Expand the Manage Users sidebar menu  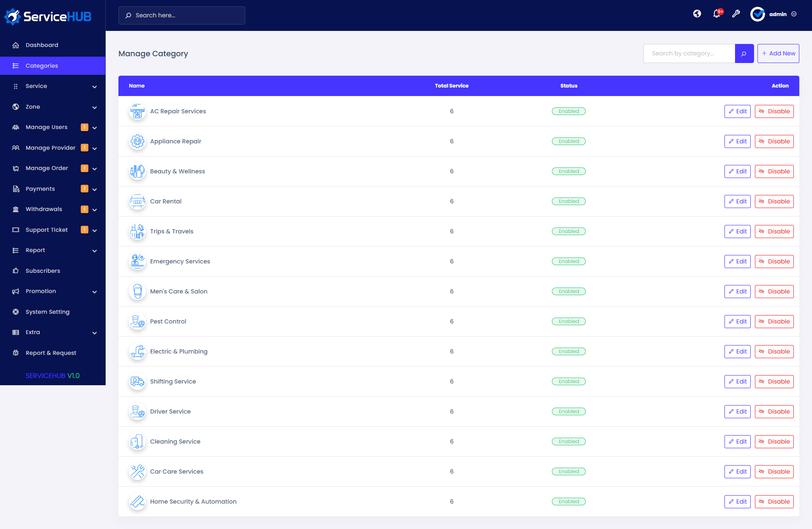[x=47, y=127]
